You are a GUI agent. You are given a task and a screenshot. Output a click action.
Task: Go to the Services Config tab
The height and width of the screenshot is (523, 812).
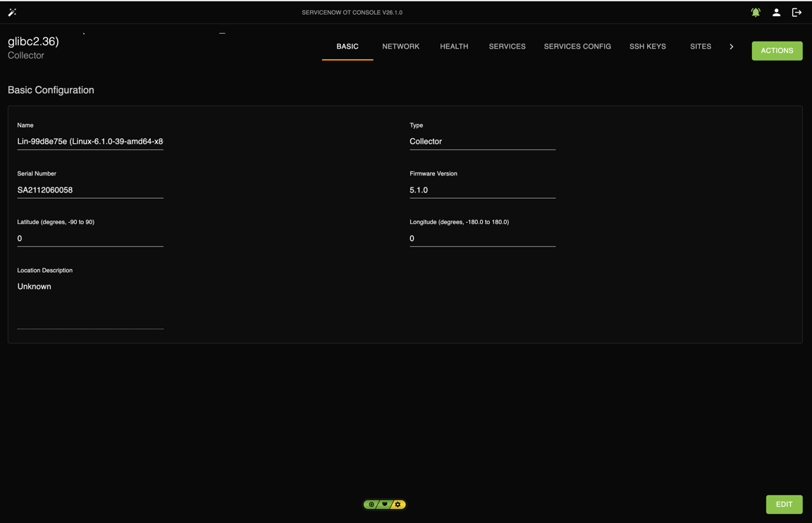(577, 47)
